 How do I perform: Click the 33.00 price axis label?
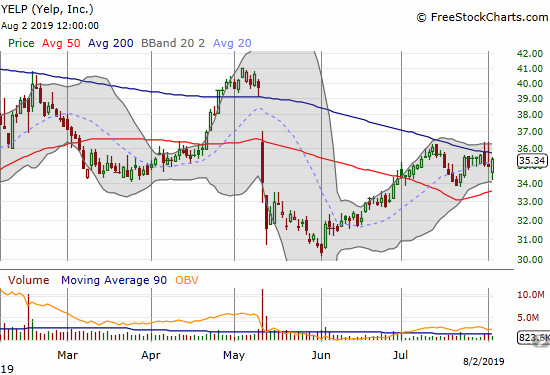point(530,201)
